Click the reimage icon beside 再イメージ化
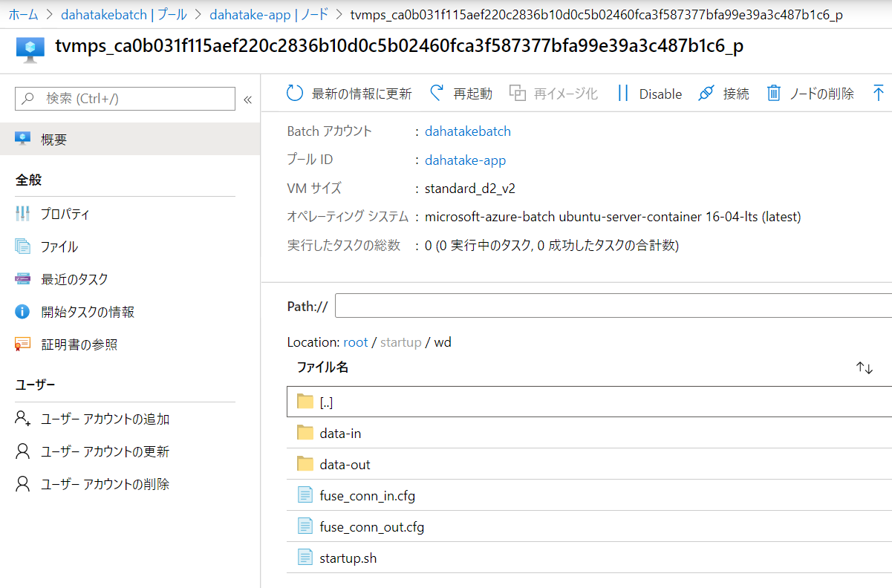The height and width of the screenshot is (588, 892). pyautogui.click(x=518, y=93)
